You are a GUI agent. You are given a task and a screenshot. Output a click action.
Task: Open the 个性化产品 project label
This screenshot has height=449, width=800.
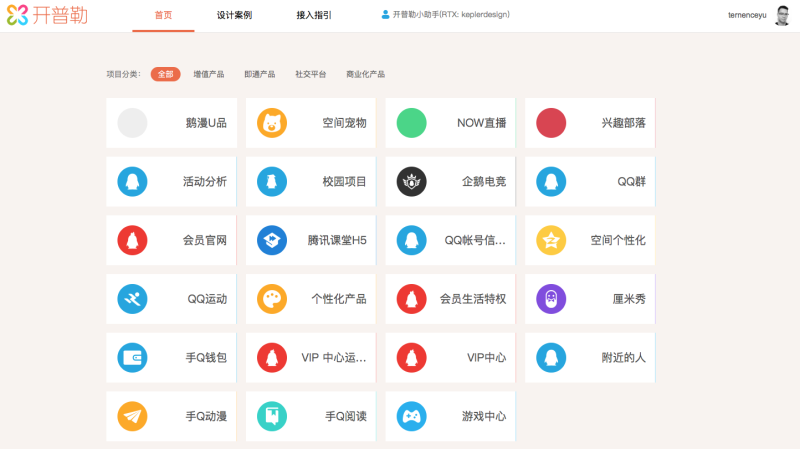coord(339,299)
